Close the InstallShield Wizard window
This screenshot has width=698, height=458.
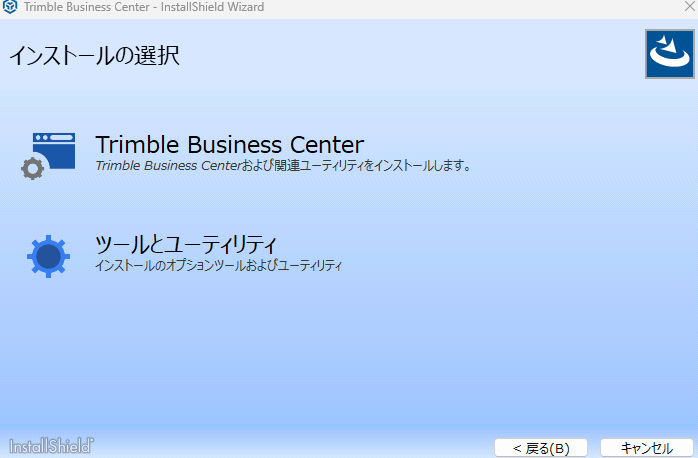tap(685, 8)
